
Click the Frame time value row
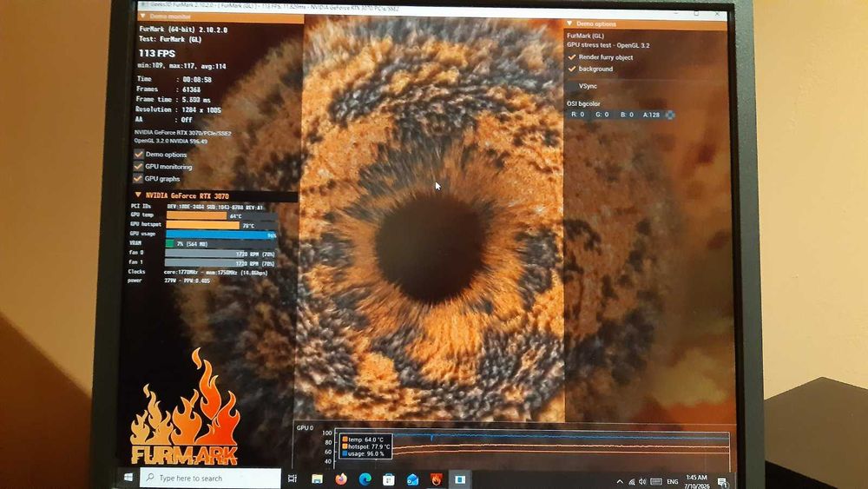pos(174,100)
